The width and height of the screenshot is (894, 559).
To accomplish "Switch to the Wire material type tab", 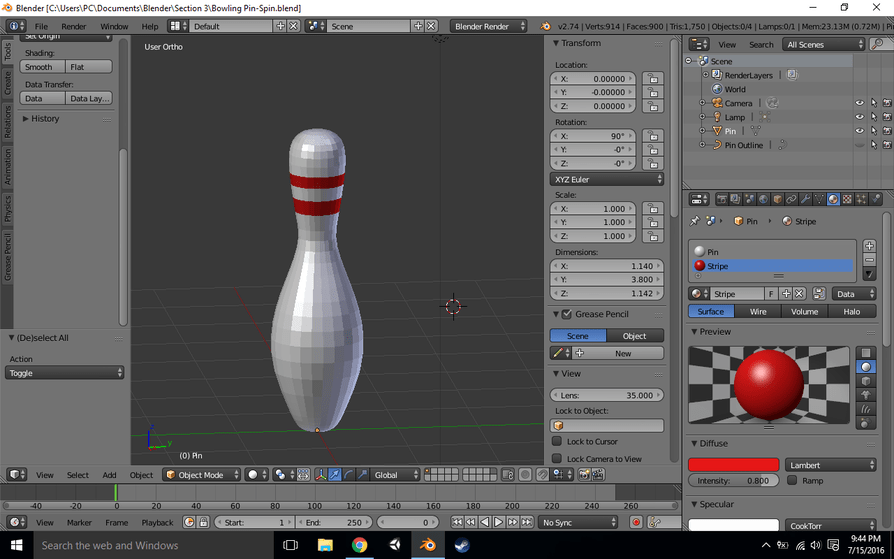I will [758, 311].
